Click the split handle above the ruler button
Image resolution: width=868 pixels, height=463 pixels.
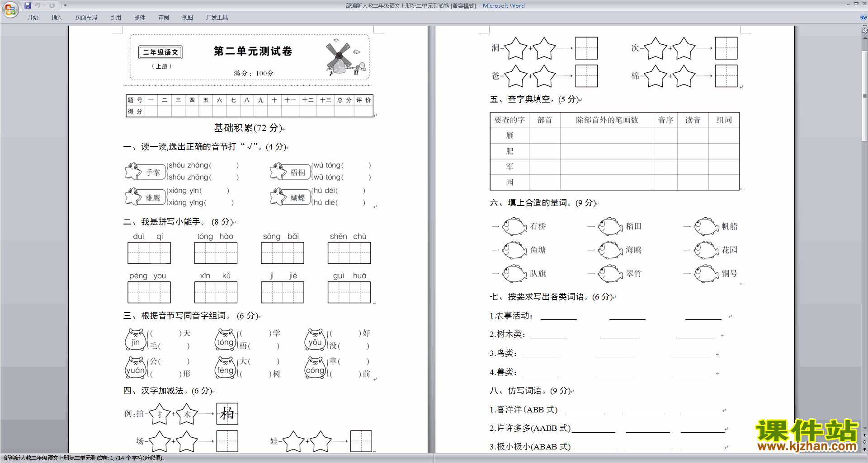click(865, 26)
